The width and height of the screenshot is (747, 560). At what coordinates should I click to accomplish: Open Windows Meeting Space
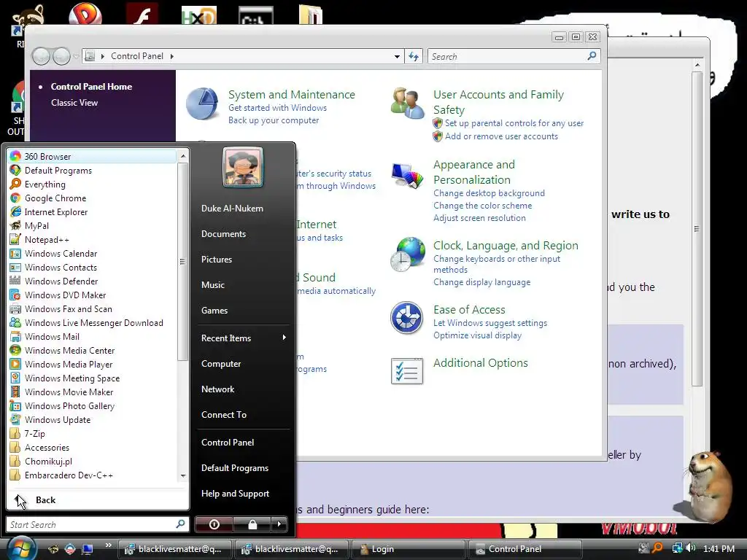pyautogui.click(x=91, y=378)
